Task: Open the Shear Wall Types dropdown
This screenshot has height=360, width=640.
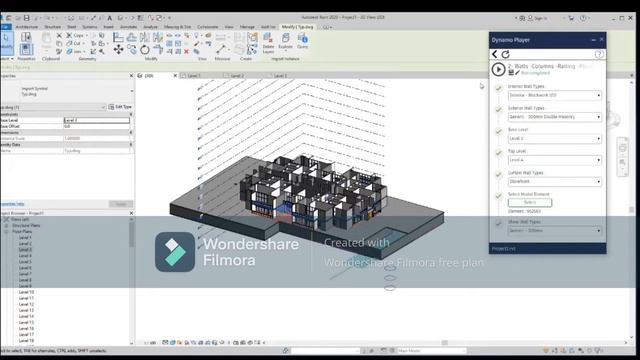Action: point(554,231)
